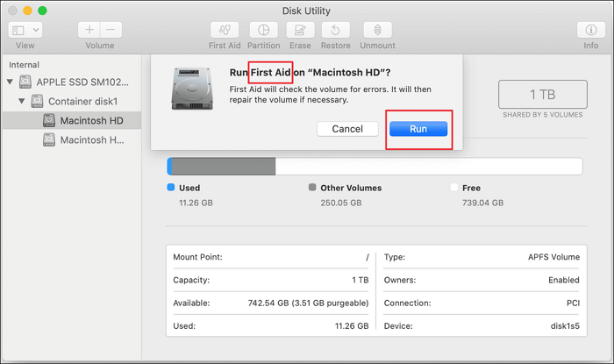Open the Info inspector

point(591,30)
